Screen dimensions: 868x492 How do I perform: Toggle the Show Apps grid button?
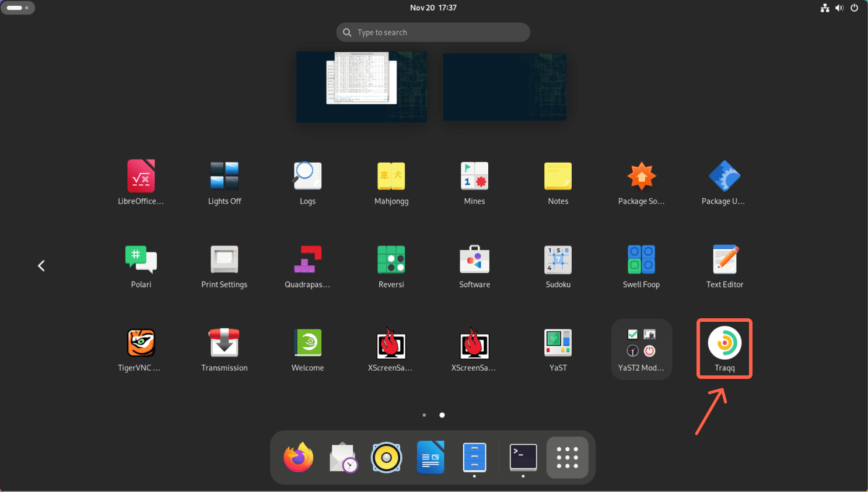click(568, 458)
